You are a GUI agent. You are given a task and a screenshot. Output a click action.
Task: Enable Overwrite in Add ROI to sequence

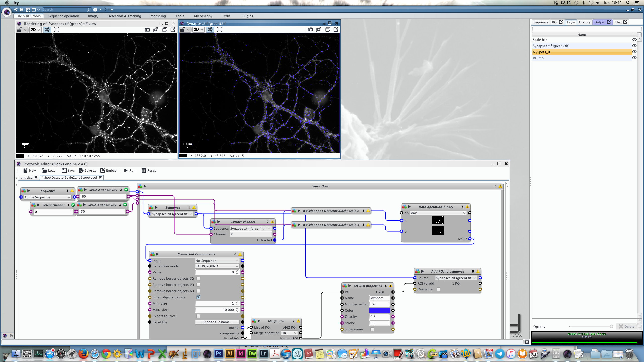click(x=438, y=289)
